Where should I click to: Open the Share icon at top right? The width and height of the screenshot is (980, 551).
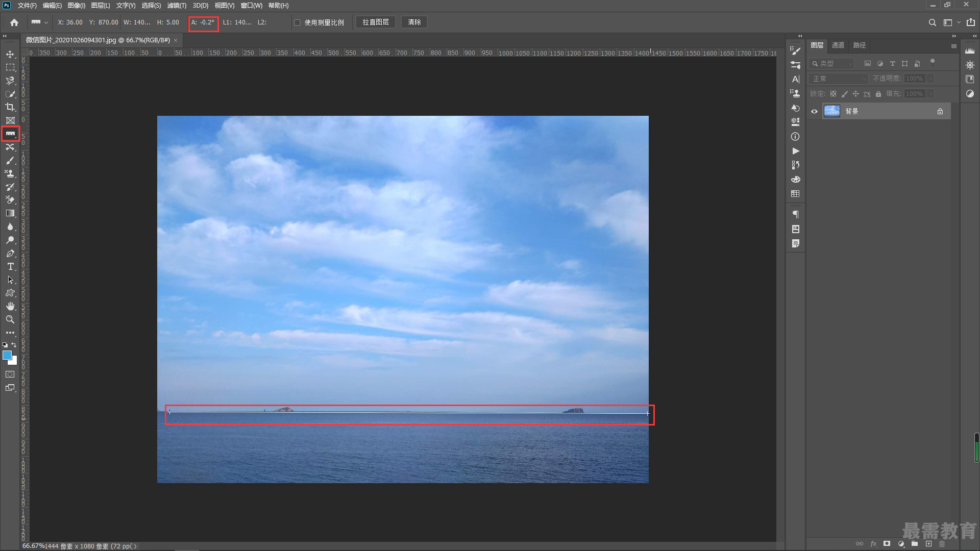970,22
